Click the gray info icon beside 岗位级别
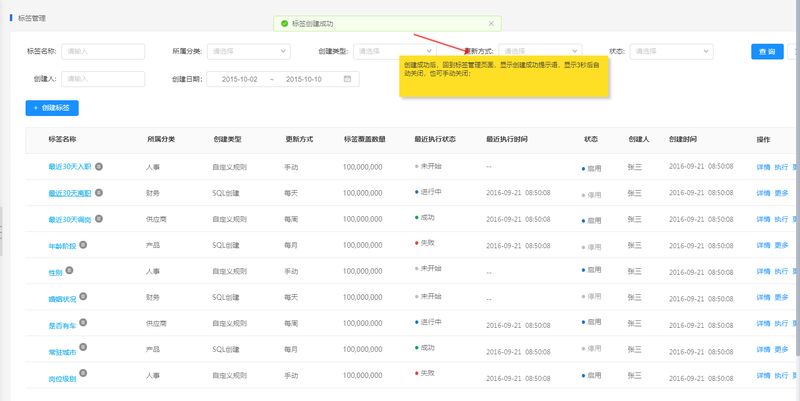 pos(83,373)
